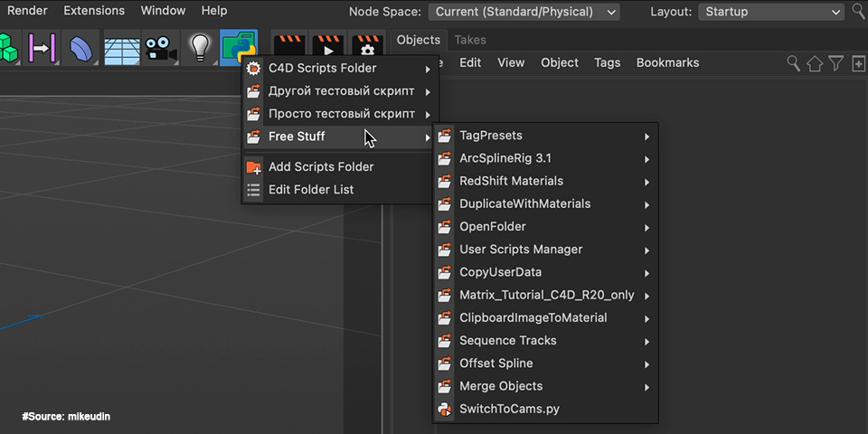Expand the ArcSplineRig 3.1 submenu arrow

pyautogui.click(x=646, y=159)
